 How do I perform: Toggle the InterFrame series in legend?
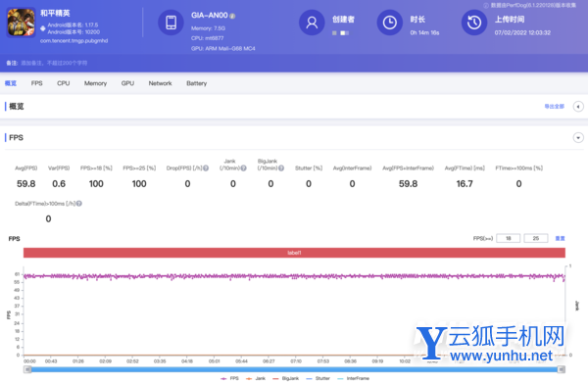tap(353, 378)
